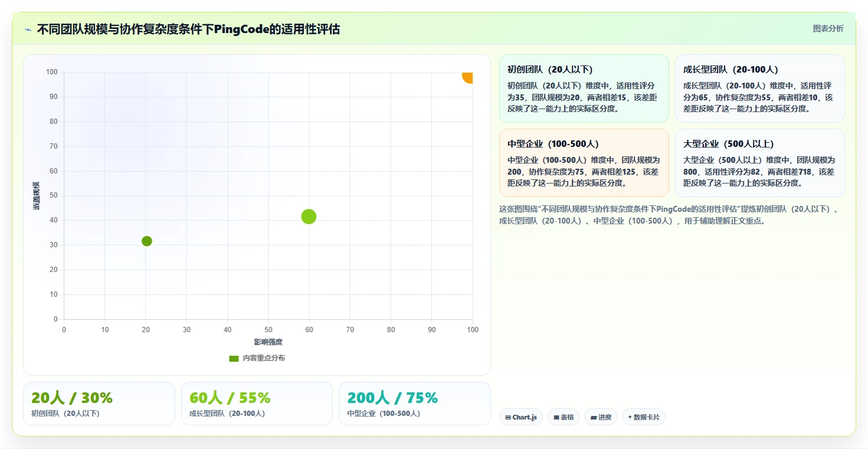This screenshot has width=868, height=449.
Task: Click the 覆盖规模 y-axis title
Action: coord(36,196)
